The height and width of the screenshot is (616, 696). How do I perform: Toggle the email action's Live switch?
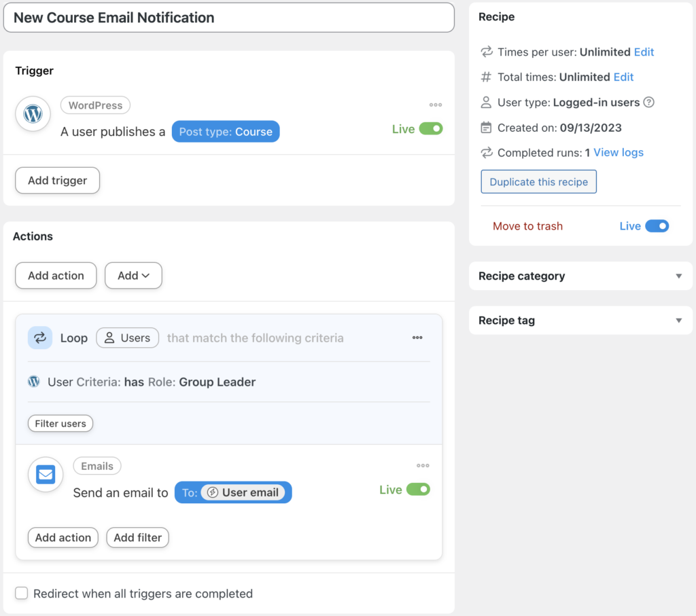click(x=418, y=490)
